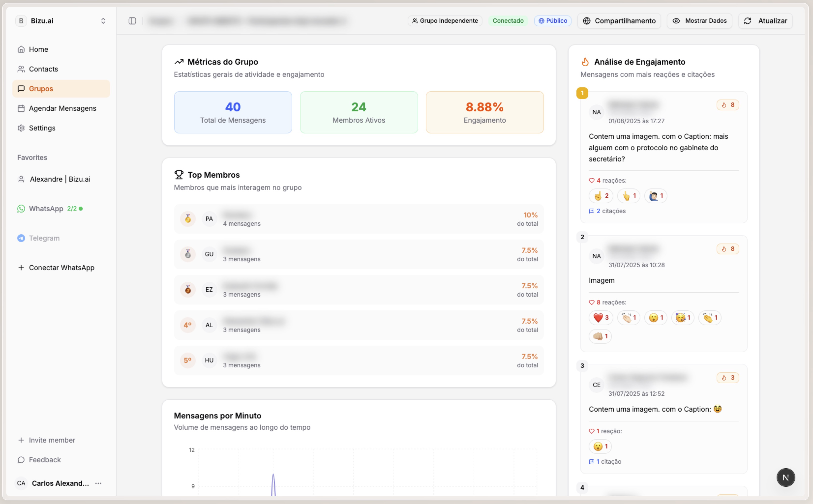813x504 pixels.
Task: Click the B workspace avatar
Action: click(x=21, y=21)
